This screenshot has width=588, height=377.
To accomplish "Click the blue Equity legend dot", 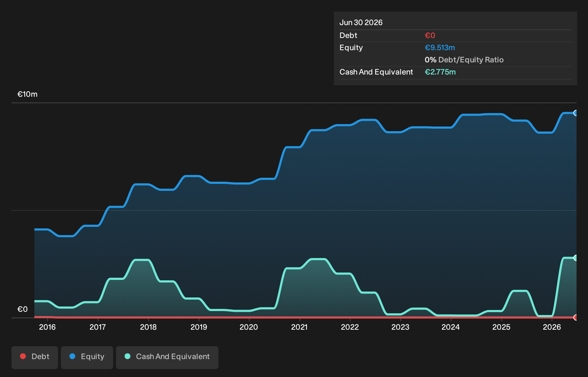I will click(x=72, y=356).
